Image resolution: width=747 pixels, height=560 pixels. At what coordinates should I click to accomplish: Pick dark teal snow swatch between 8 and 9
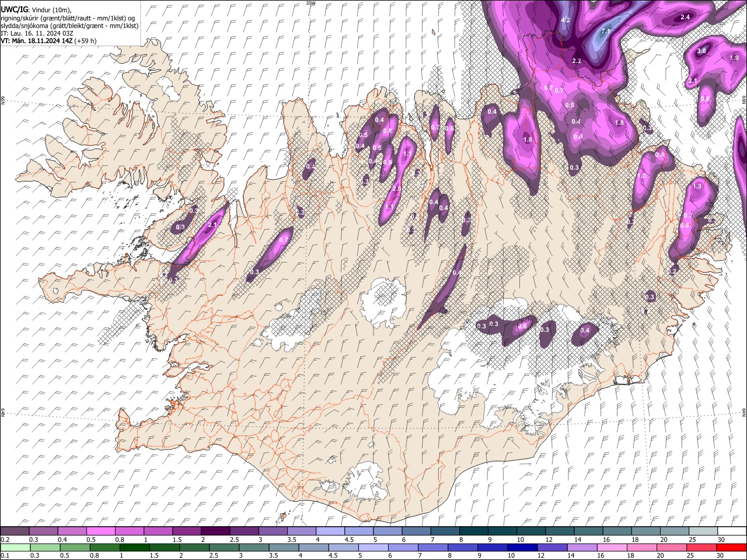tap(473, 531)
